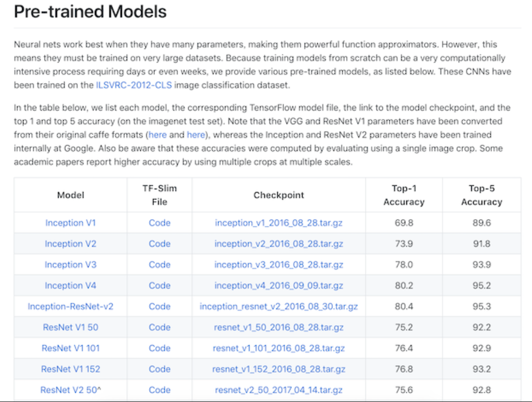Open the Inception-ResNet-v2 model link
This screenshot has width=532, height=402.
pyautogui.click(x=70, y=306)
